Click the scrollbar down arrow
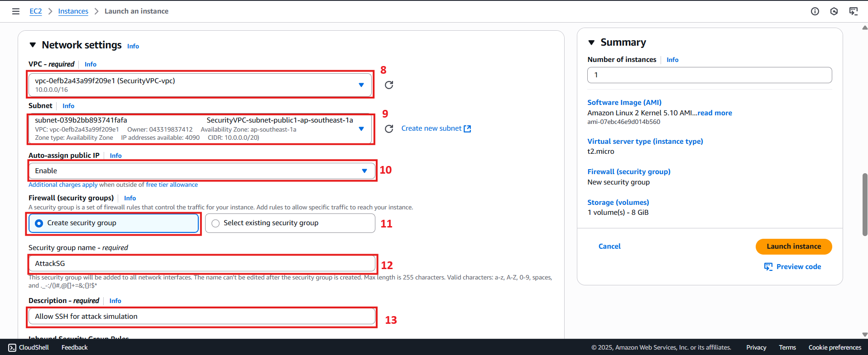868x355 pixels. 865,335
